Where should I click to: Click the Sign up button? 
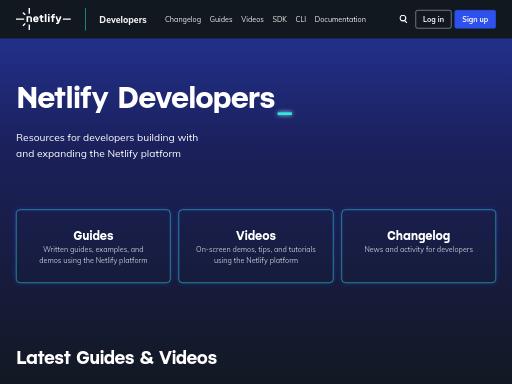[x=475, y=19]
